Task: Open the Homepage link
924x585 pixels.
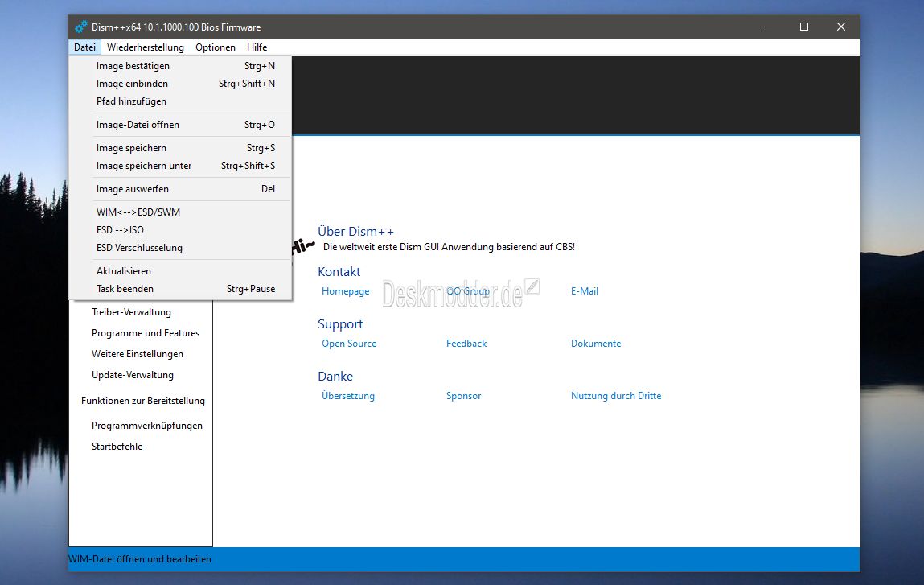Action: (345, 291)
